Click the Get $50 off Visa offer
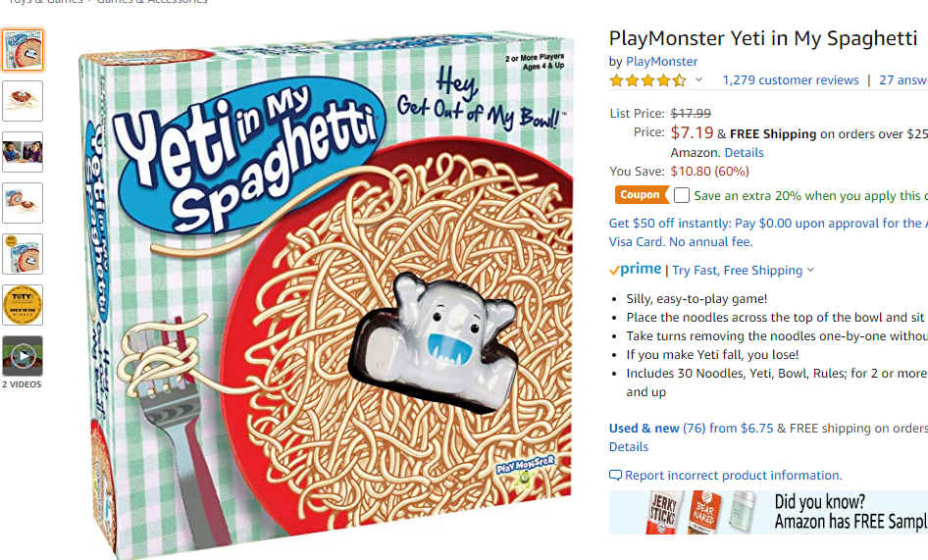The height and width of the screenshot is (560, 928). 768,232
